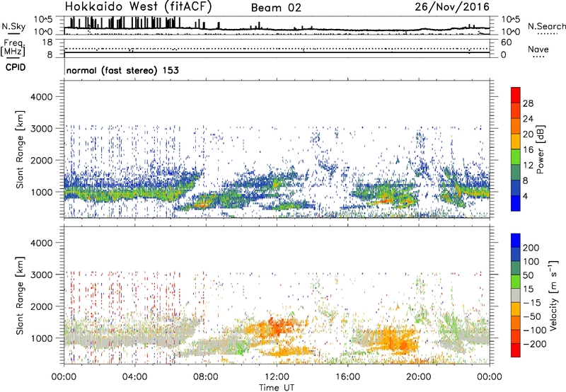Click the light green 12-16 dB power band
566x392 pixels.
(x=516, y=156)
